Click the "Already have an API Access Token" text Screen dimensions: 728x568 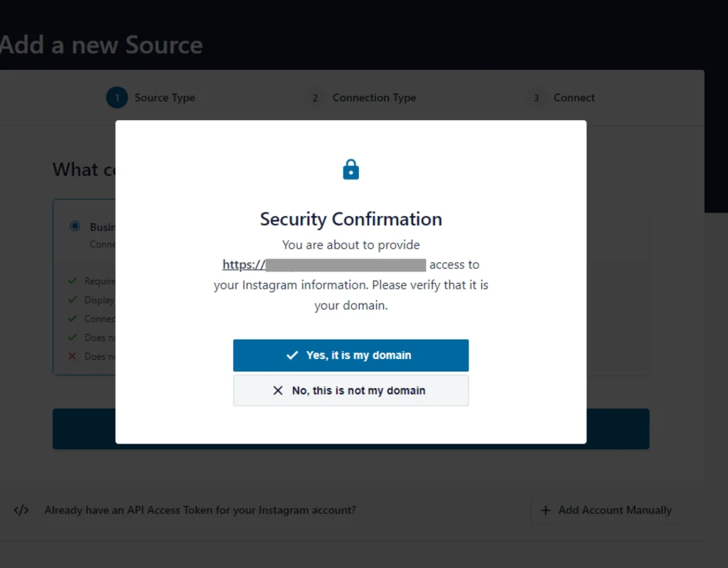200,510
